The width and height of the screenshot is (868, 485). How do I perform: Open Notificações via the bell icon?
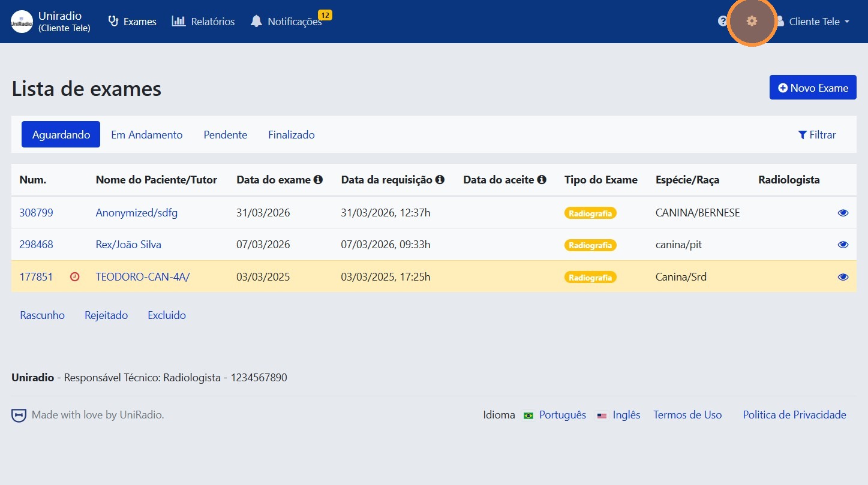257,21
